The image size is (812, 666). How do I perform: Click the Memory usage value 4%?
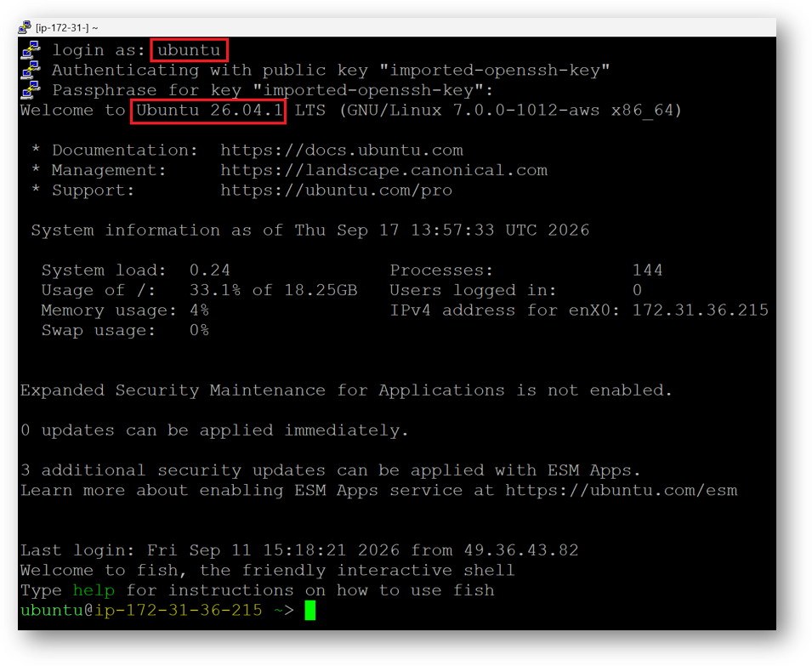pyautogui.click(x=199, y=310)
